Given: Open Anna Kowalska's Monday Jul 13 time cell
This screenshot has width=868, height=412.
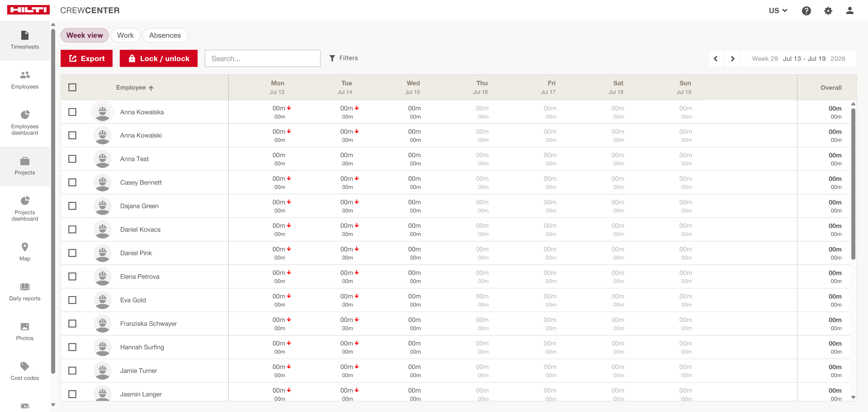Looking at the screenshot, I should tap(280, 112).
